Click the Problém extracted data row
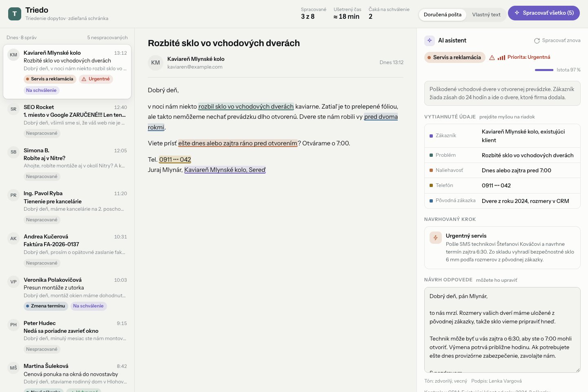The height and width of the screenshot is (392, 588). click(x=502, y=155)
